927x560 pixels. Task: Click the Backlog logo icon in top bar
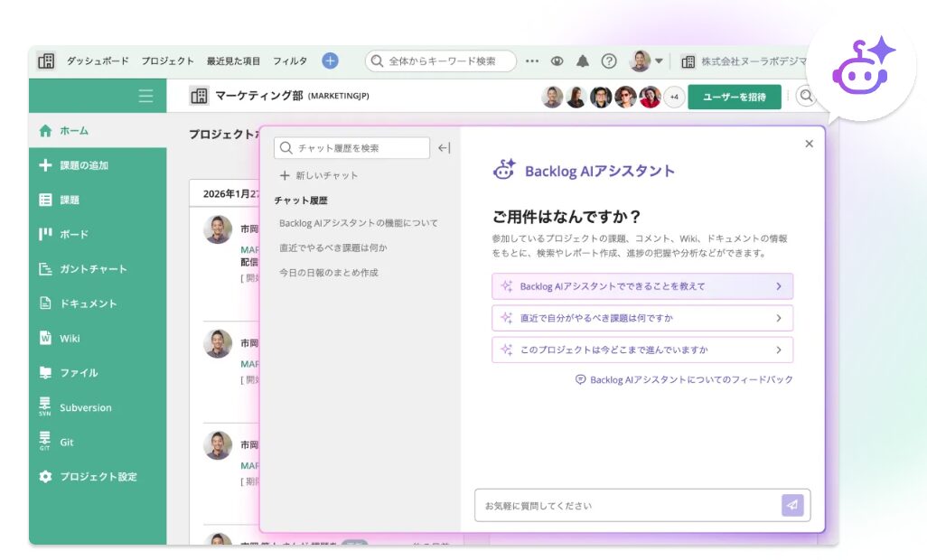(x=45, y=61)
